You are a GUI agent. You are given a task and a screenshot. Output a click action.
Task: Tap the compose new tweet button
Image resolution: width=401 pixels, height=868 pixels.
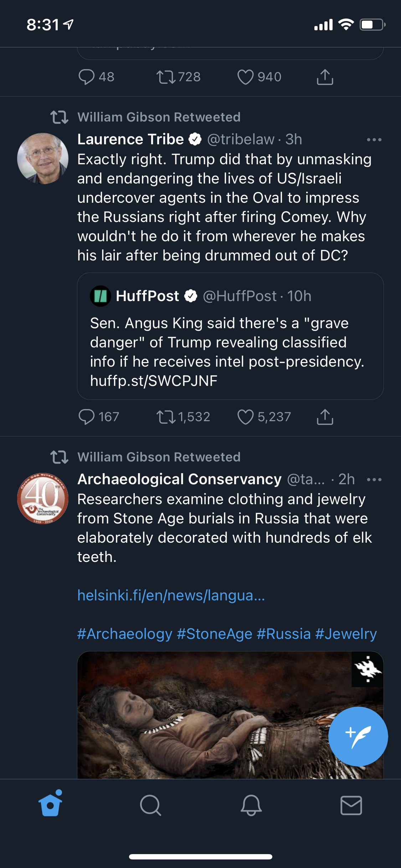(358, 736)
